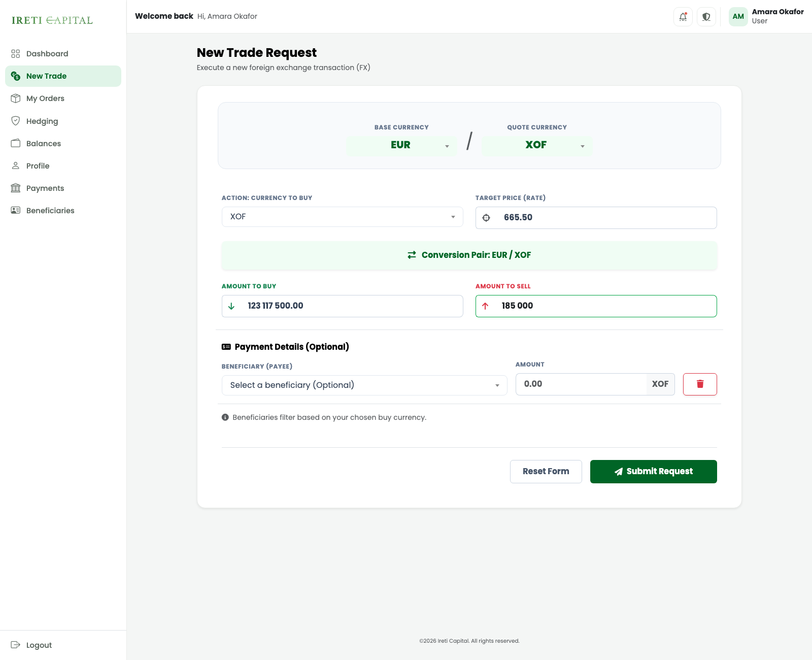Click the New Trade coins icon
This screenshot has height=660, width=812.
[16, 76]
